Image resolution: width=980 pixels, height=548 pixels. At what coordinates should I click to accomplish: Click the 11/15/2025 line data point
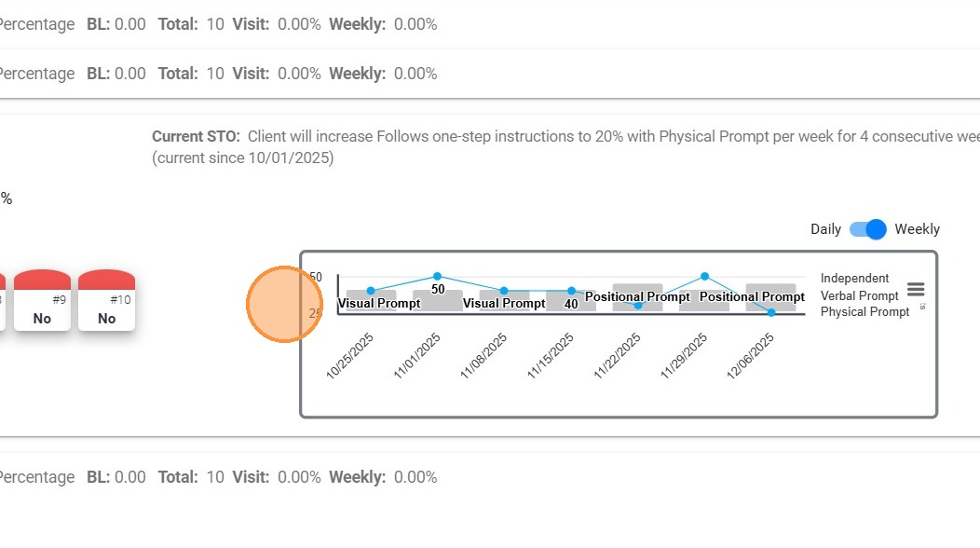pos(571,292)
